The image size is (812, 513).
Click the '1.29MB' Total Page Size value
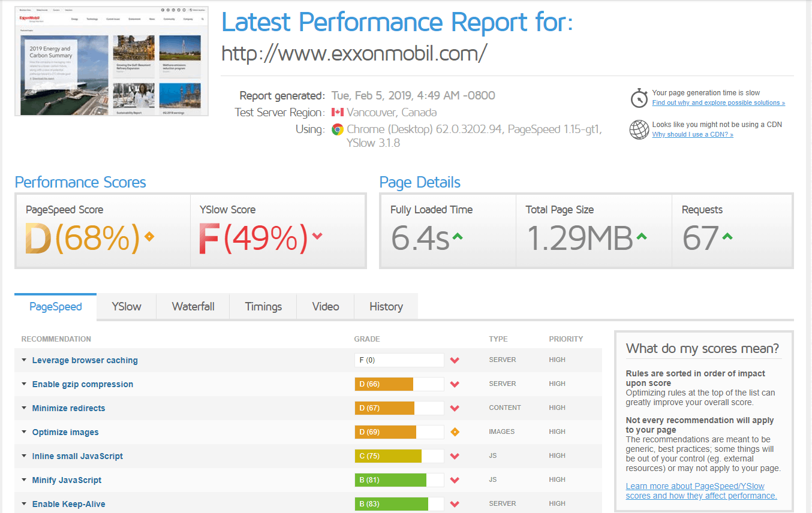[x=580, y=238]
